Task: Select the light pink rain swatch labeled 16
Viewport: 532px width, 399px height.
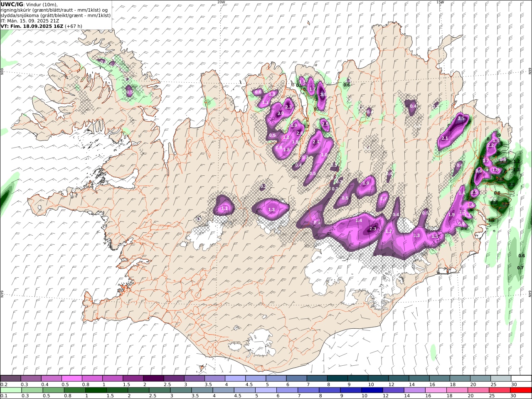Action: [435, 390]
